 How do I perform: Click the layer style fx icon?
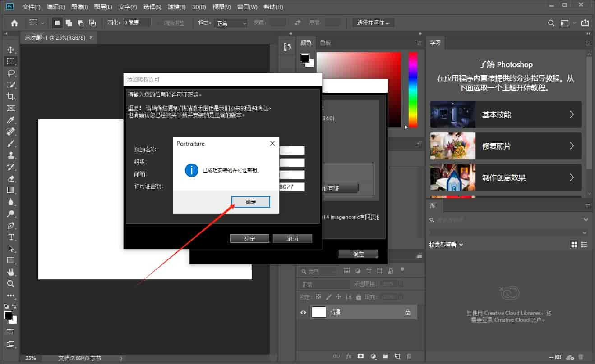tap(349, 356)
